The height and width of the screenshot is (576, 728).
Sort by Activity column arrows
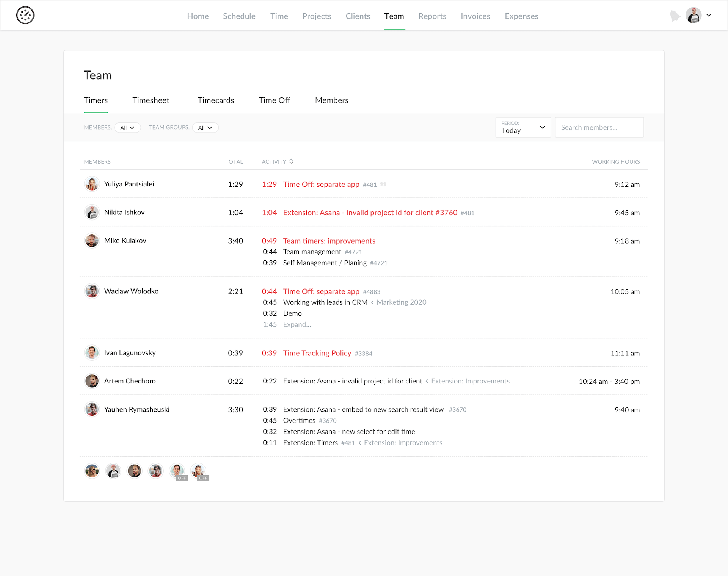coord(291,161)
